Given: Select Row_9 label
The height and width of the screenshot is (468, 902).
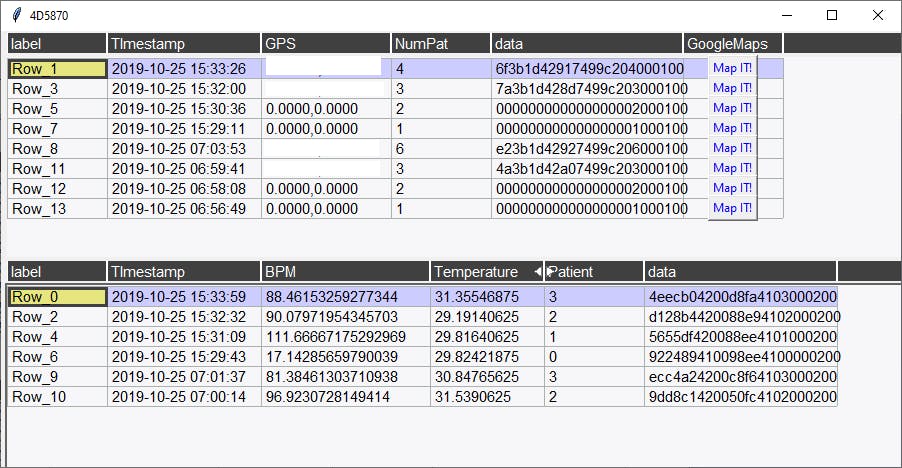Looking at the screenshot, I should 58,377.
